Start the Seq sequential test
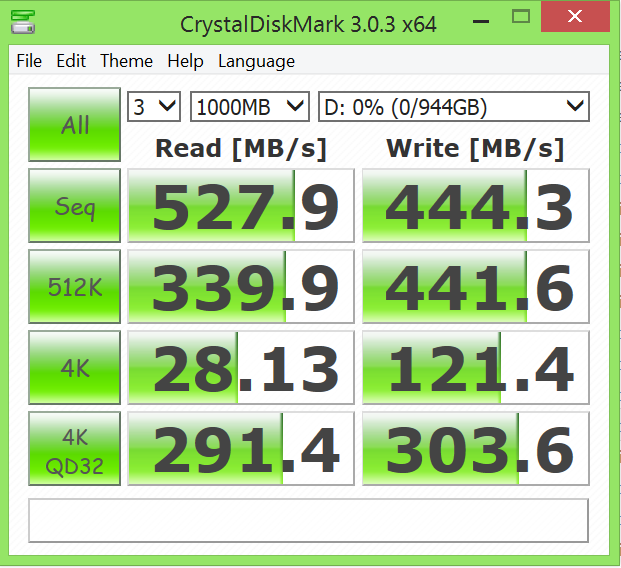Image resolution: width=621 pixels, height=568 pixels. click(74, 205)
